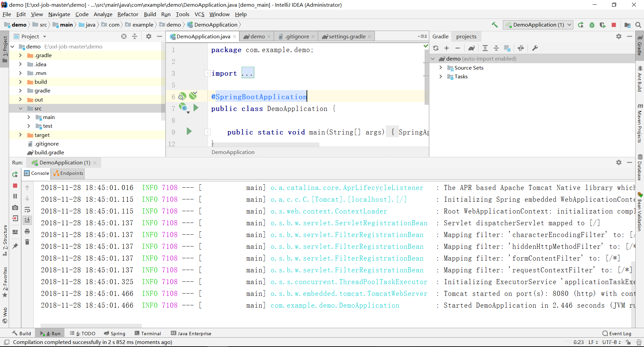
Task: Pause output in Run panel
Action: [x=15, y=196]
